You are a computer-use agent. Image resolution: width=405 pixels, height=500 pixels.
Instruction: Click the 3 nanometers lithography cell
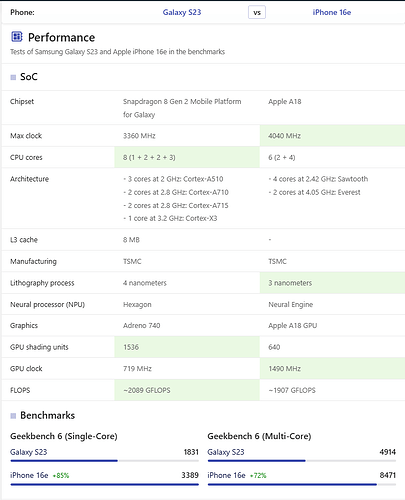332,283
